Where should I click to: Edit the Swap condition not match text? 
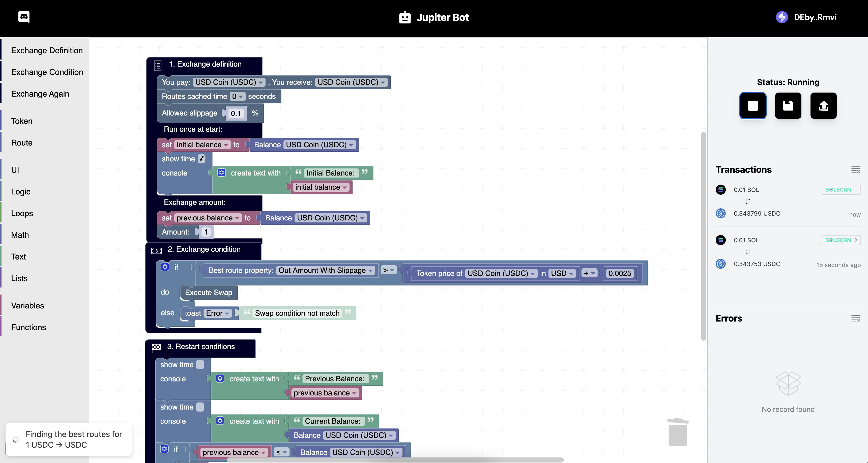click(297, 313)
